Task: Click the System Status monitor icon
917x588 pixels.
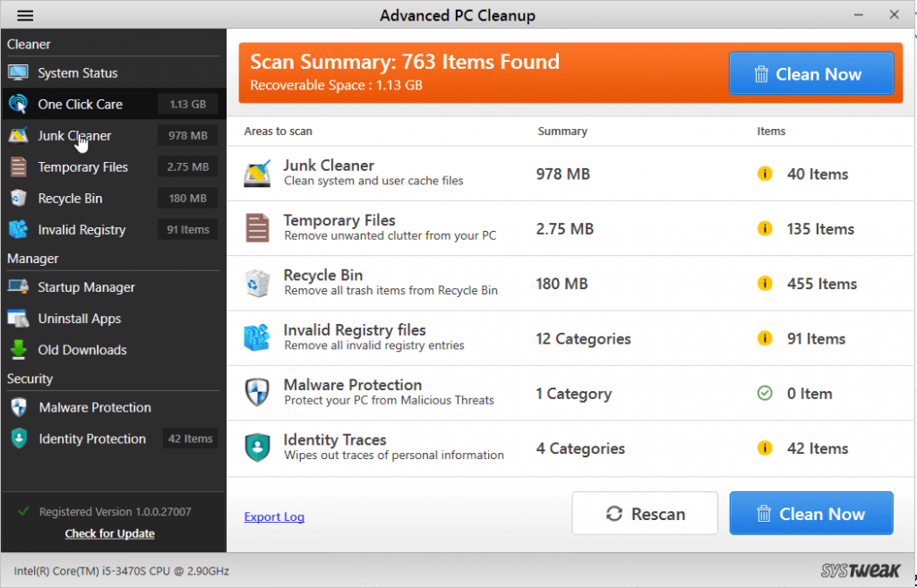Action: [18, 73]
